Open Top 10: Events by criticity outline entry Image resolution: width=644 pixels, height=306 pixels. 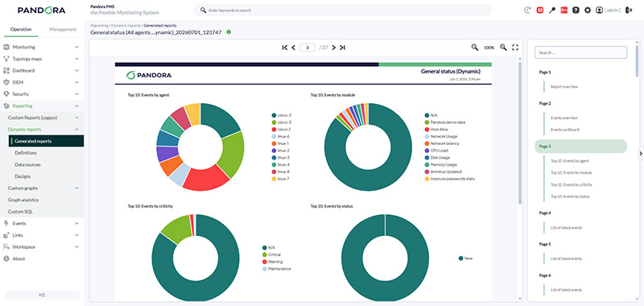(572, 184)
